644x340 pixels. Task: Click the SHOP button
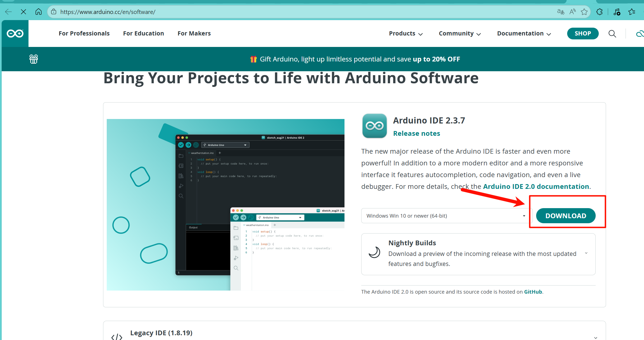click(x=583, y=34)
